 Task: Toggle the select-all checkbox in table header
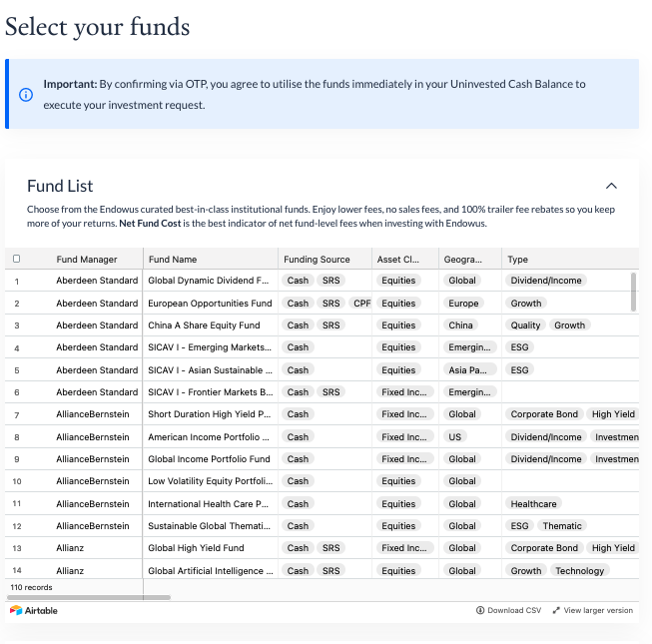coord(17,259)
